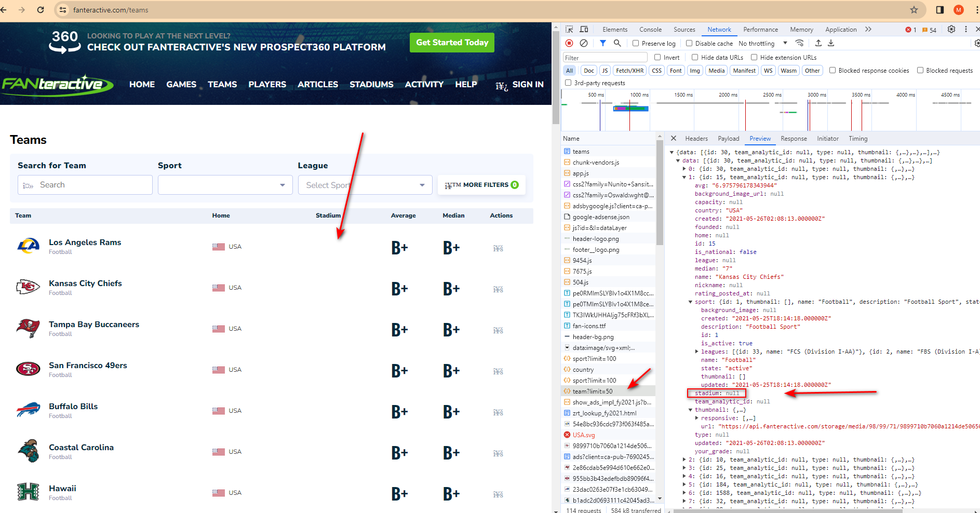This screenshot has height=513, width=980.
Task: Open the network search magnifier
Action: (617, 43)
